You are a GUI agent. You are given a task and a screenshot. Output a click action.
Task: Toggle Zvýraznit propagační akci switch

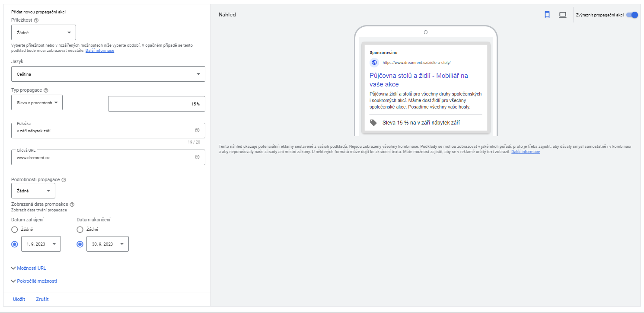pyautogui.click(x=632, y=15)
